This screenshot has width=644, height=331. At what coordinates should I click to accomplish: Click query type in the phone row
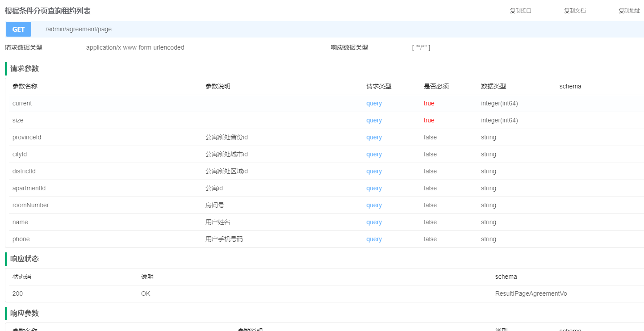tap(374, 239)
